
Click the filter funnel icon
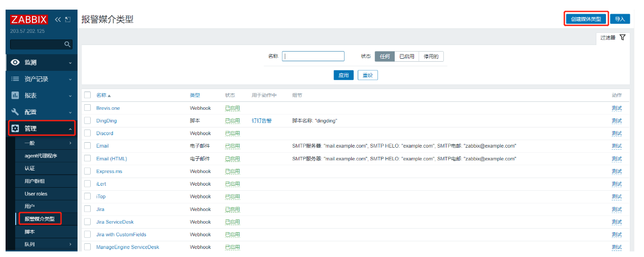(x=622, y=37)
